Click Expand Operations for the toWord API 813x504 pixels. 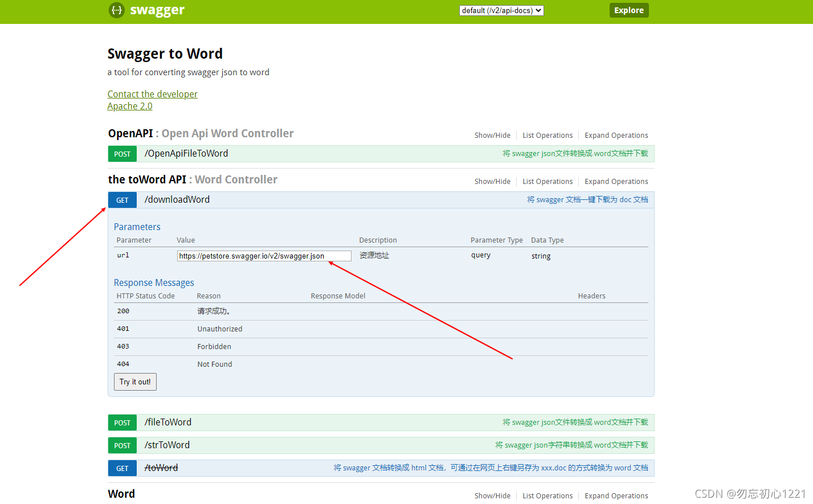click(616, 182)
